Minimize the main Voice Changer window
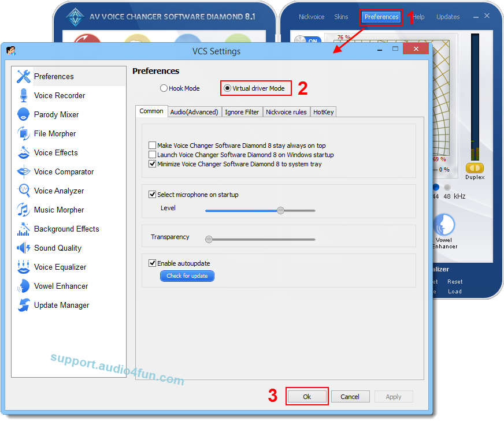The width and height of the screenshot is (504, 421). pyautogui.click(x=476, y=17)
